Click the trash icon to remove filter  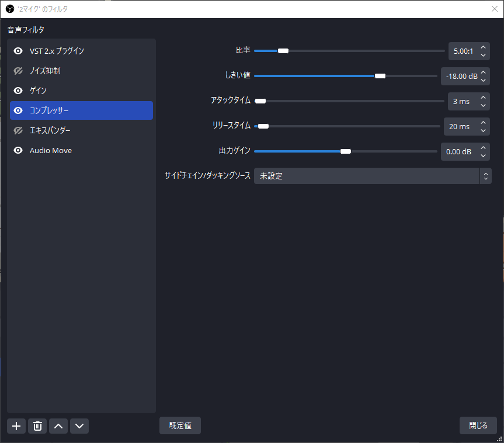point(37,426)
